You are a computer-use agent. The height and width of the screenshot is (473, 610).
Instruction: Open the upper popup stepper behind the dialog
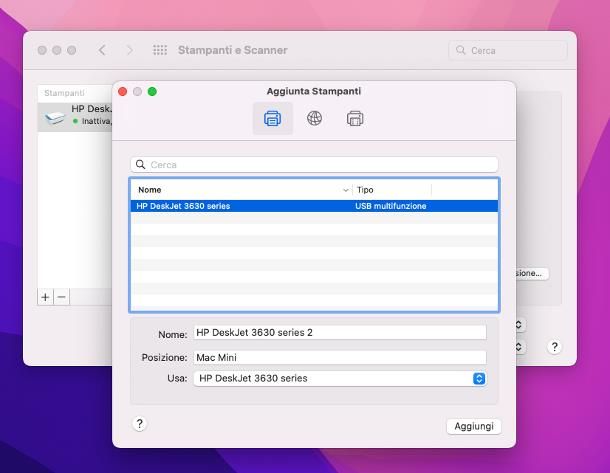click(x=519, y=325)
